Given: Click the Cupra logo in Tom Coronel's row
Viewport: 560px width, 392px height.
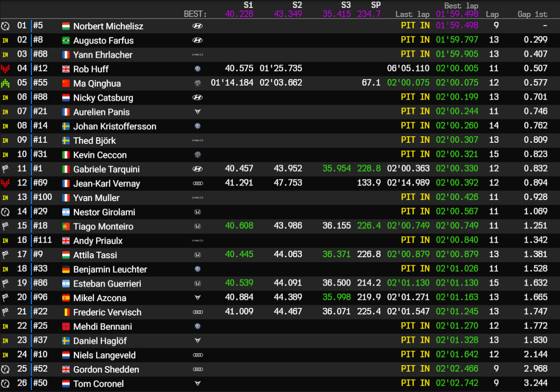Looking at the screenshot, I should click(x=198, y=384).
